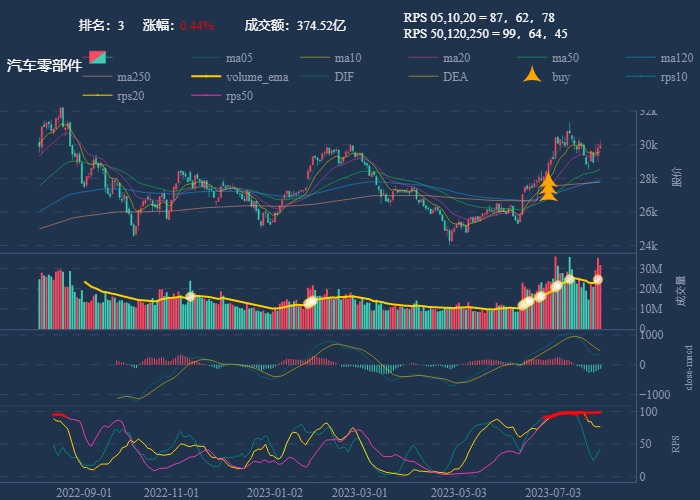
Task: Click the 成交额: 374.52亿 text
Action: (295, 25)
